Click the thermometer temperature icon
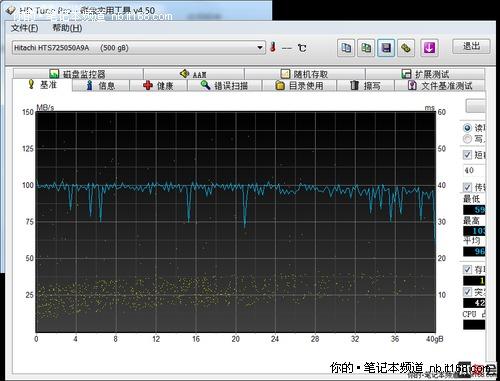The width and height of the screenshot is (500, 381). tap(273, 47)
